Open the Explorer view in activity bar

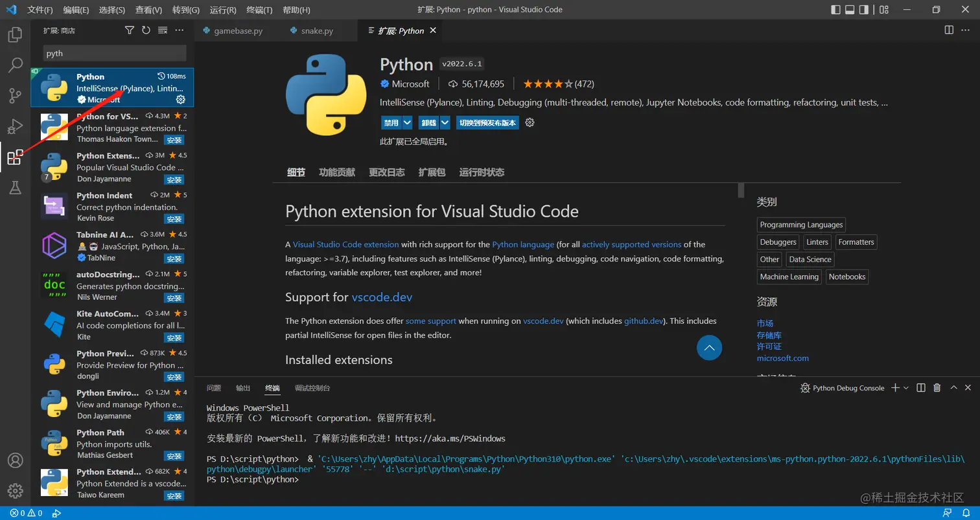15,34
